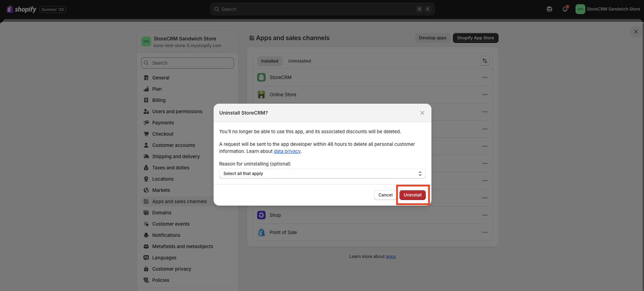Click the Shipping truck icon

click(x=146, y=156)
